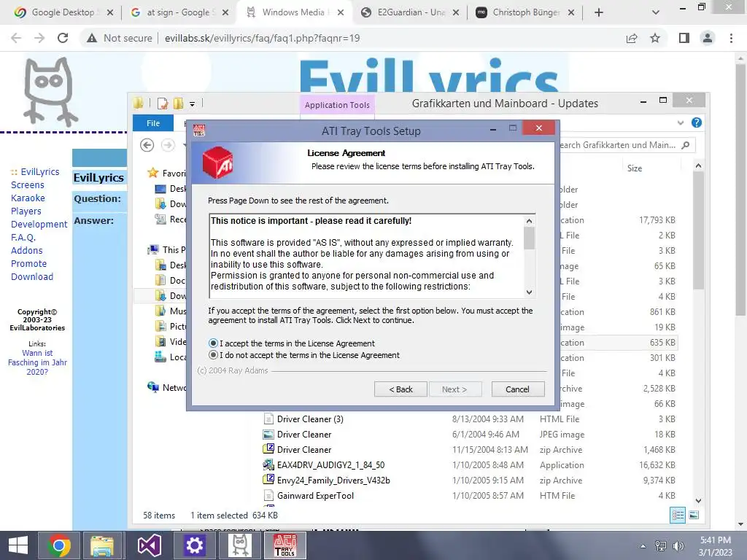Open Visual Studio from taskbar
The width and height of the screenshot is (747, 560).
tap(149, 545)
